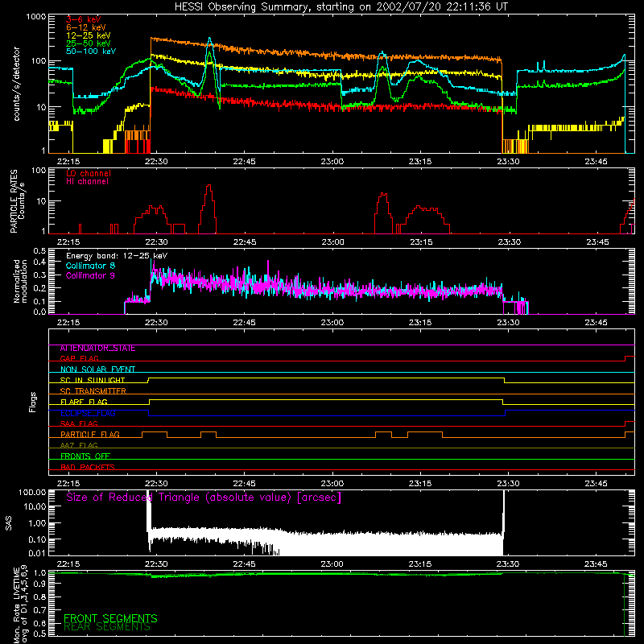Select the 25-50 keV legend entry

89,43
